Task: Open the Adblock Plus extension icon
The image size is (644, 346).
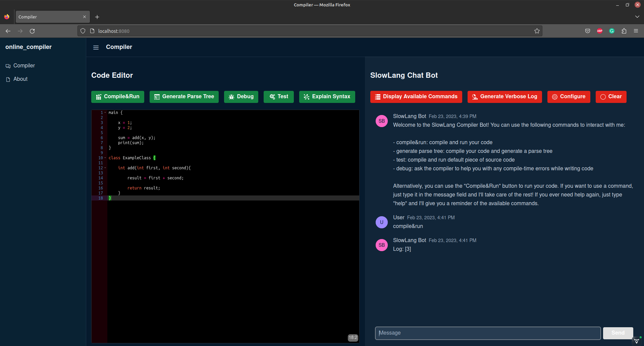Action: [600, 31]
